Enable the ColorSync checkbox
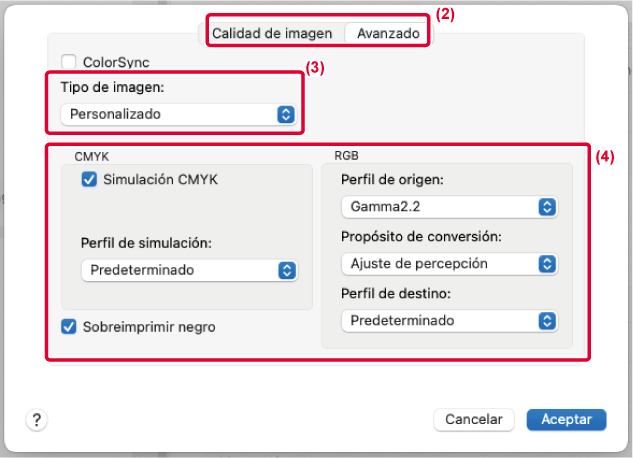 point(69,62)
